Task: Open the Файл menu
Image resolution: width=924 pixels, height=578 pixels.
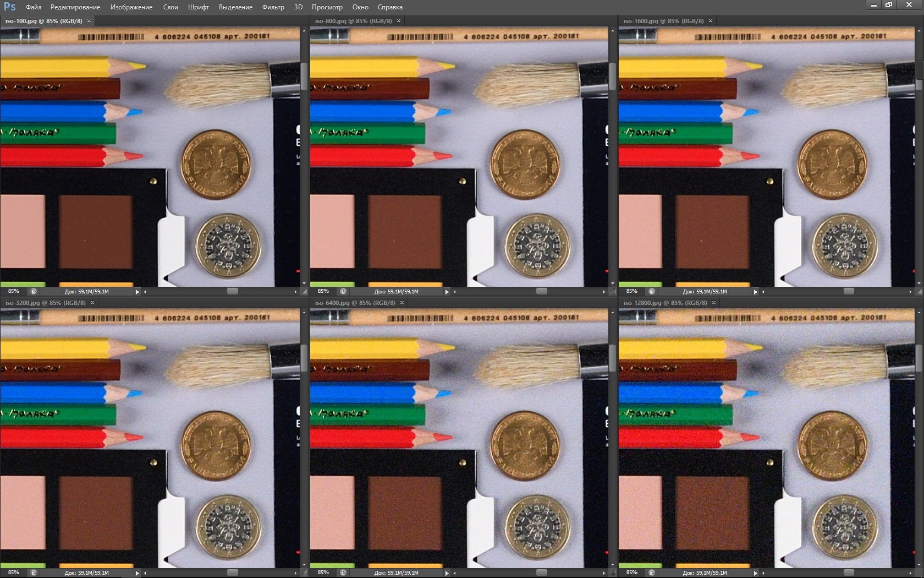Action: click(34, 7)
